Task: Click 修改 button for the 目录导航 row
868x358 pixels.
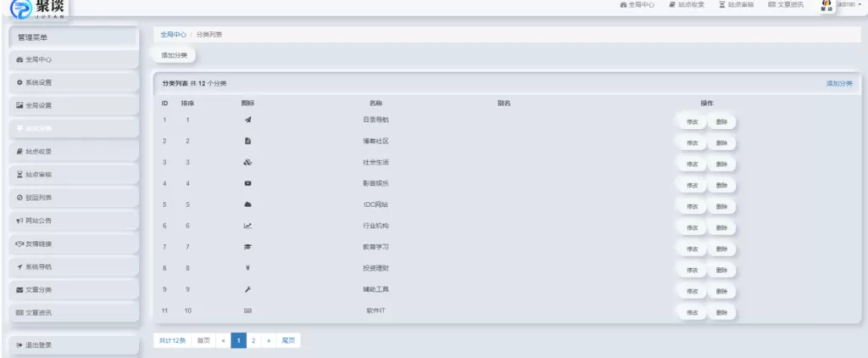Action: pos(692,121)
